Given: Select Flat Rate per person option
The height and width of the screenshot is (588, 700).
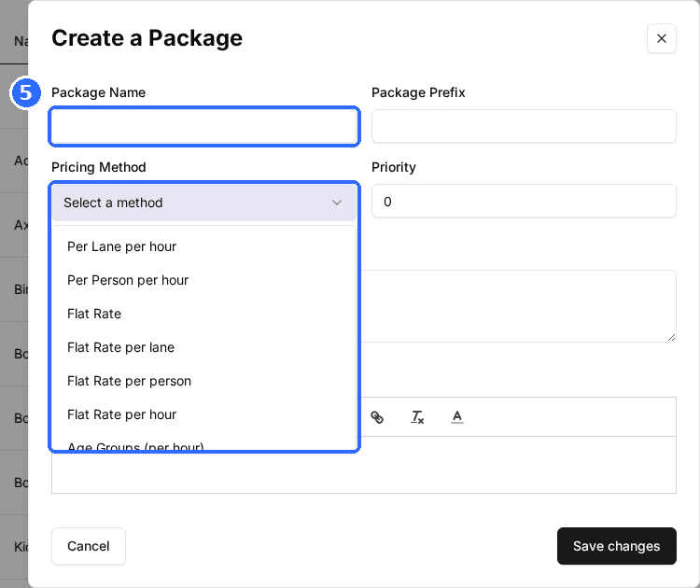Looking at the screenshot, I should [x=204, y=381].
